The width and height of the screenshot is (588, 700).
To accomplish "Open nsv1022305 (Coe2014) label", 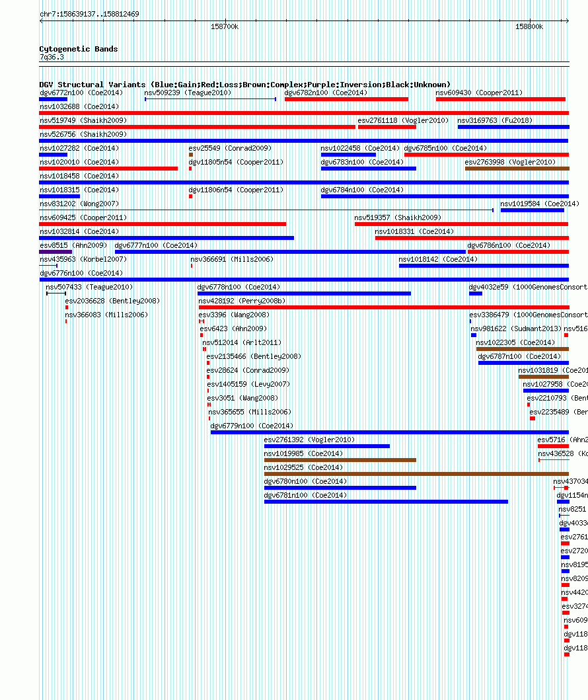I will point(515,342).
